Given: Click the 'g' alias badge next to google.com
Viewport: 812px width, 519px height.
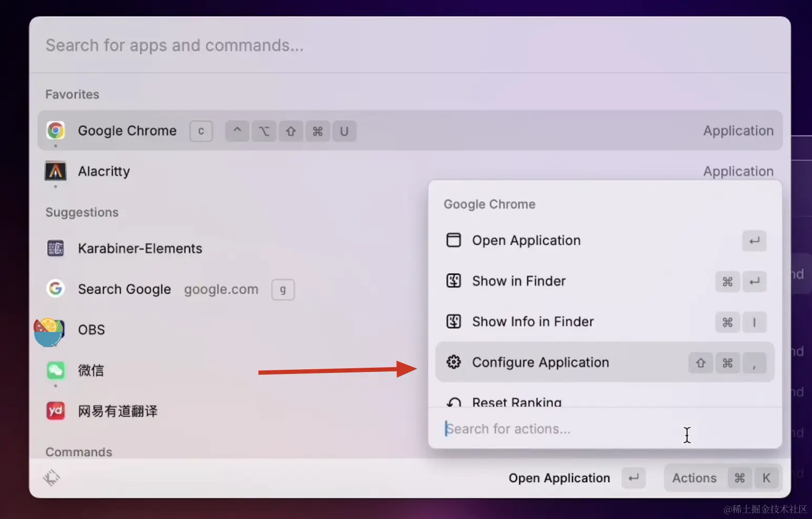Looking at the screenshot, I should 283,289.
